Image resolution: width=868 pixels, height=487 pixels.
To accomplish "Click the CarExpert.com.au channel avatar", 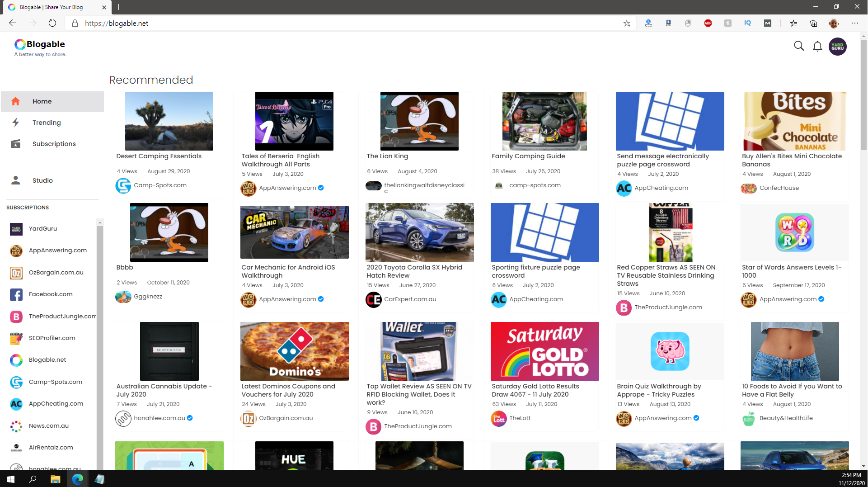I will point(374,299).
